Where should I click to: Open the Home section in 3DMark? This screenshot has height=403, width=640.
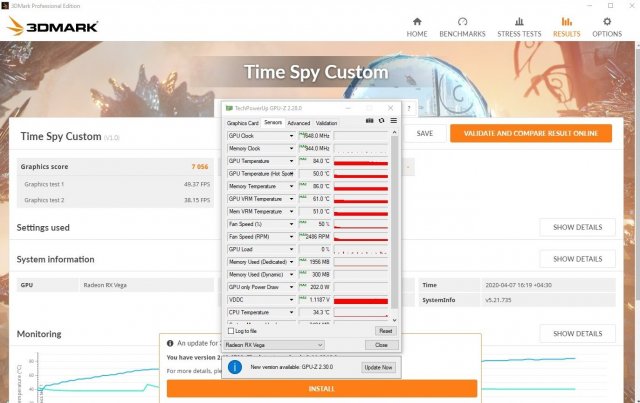(417, 26)
